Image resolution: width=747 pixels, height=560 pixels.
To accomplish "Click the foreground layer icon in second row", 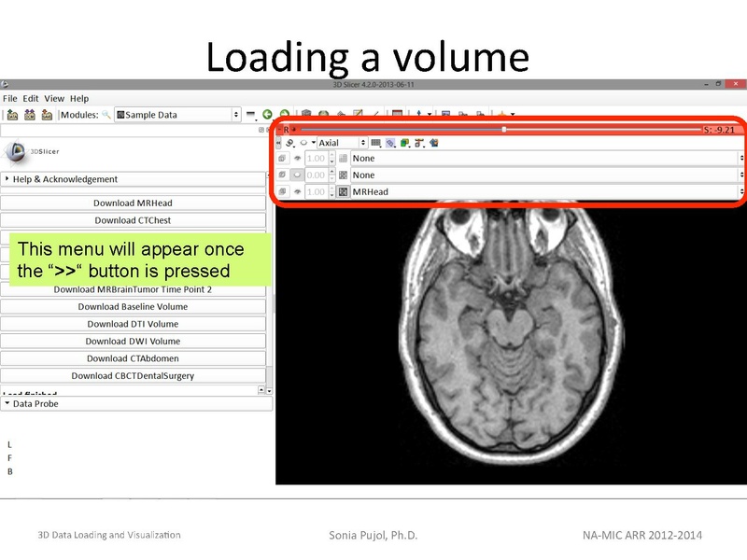I will [282, 175].
